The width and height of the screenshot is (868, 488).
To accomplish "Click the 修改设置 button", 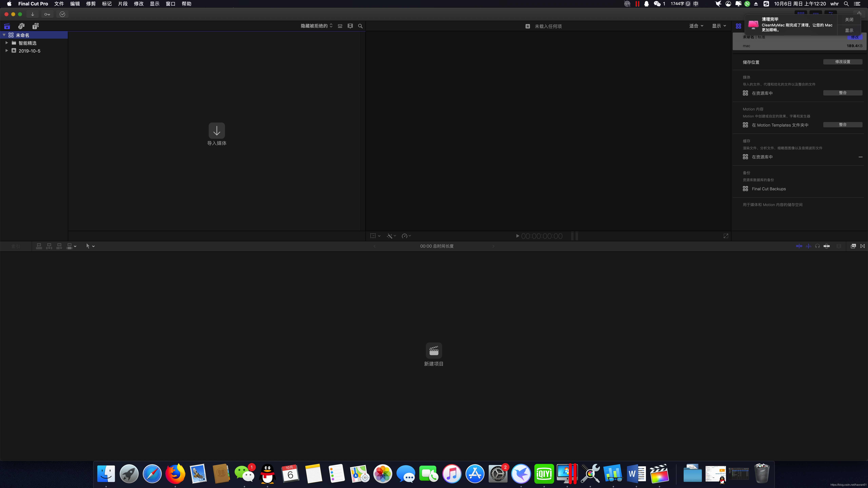I will pyautogui.click(x=842, y=62).
